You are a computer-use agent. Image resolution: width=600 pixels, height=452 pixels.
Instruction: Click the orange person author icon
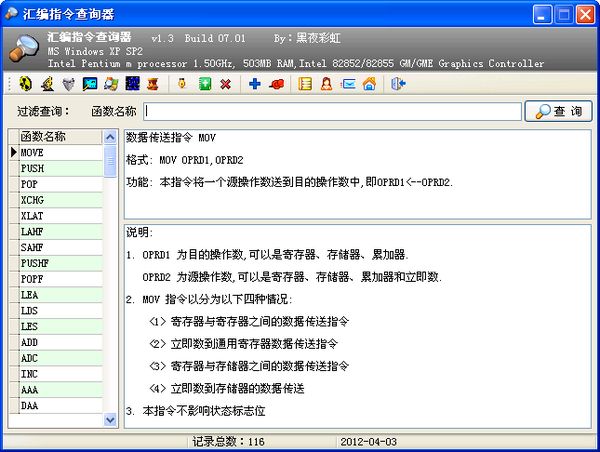coord(326,83)
